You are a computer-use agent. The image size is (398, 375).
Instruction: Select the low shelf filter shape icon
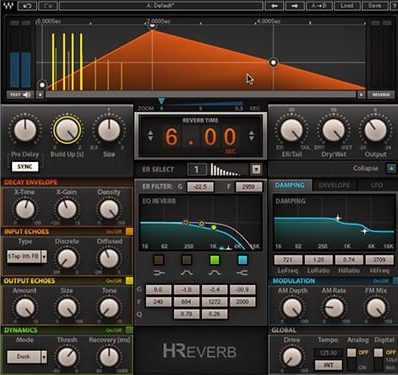click(x=158, y=273)
